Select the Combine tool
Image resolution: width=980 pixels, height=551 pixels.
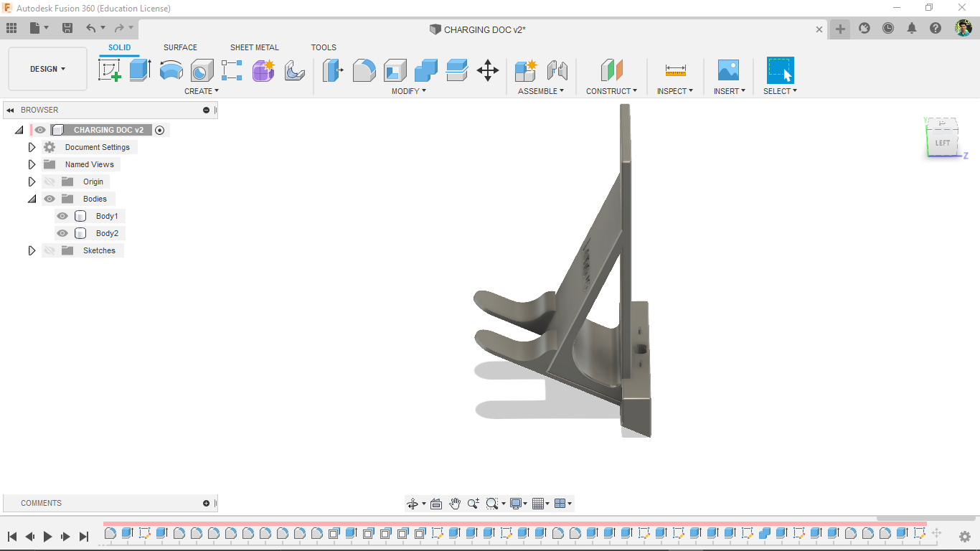pos(425,70)
